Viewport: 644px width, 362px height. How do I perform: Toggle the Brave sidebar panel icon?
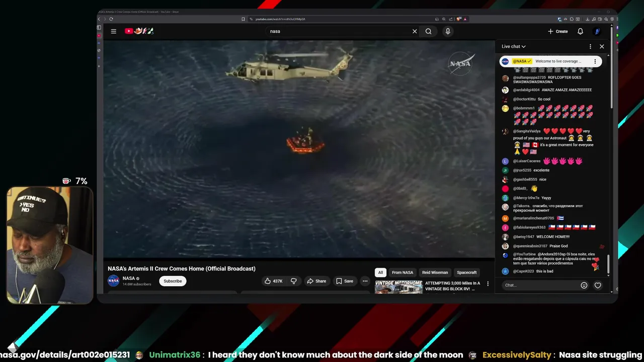[99, 28]
